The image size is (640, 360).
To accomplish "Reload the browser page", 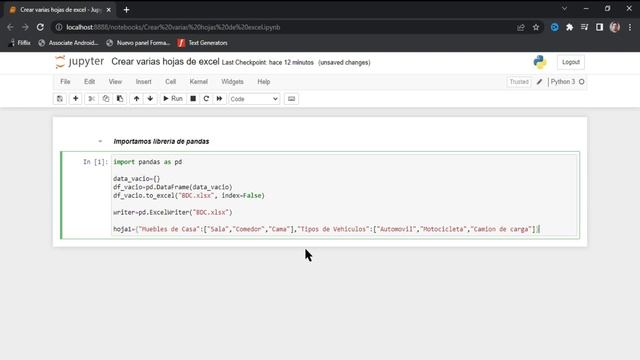I will pos(40,27).
